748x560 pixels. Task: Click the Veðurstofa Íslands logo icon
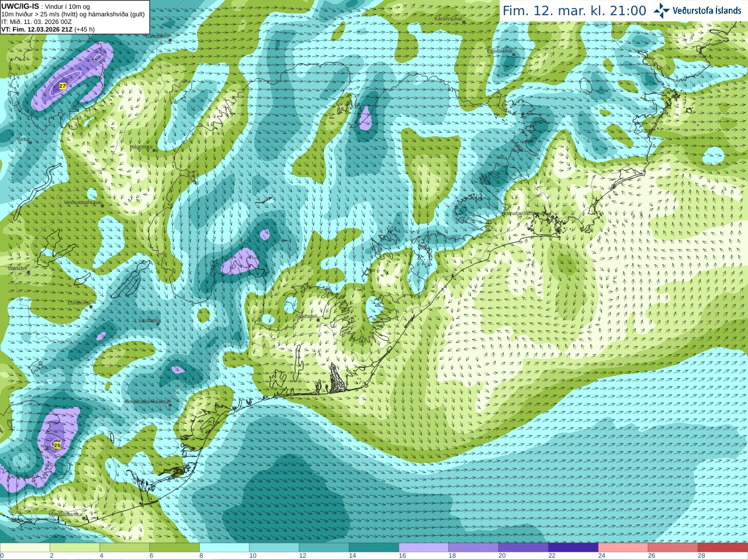pos(662,11)
